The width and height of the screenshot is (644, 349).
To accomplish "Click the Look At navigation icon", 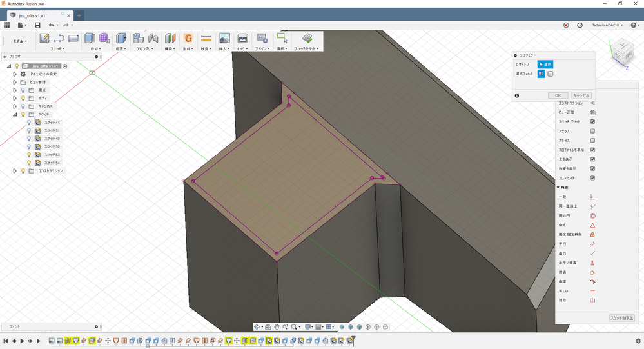I will coord(268,327).
